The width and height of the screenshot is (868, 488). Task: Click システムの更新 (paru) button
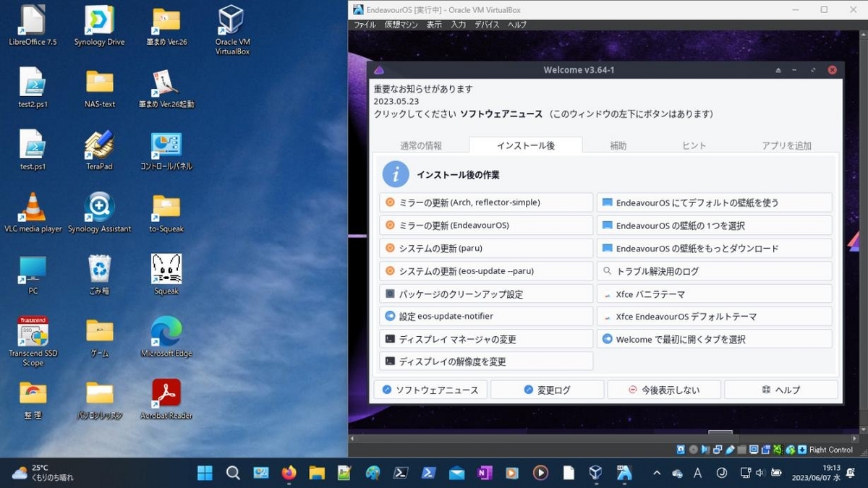pyautogui.click(x=486, y=248)
